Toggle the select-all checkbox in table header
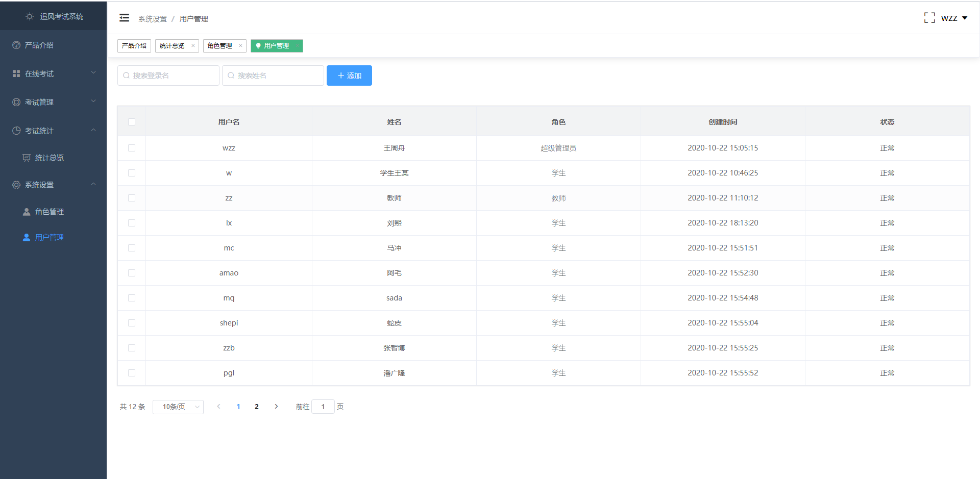Viewport: 980px width, 479px height. (x=132, y=122)
